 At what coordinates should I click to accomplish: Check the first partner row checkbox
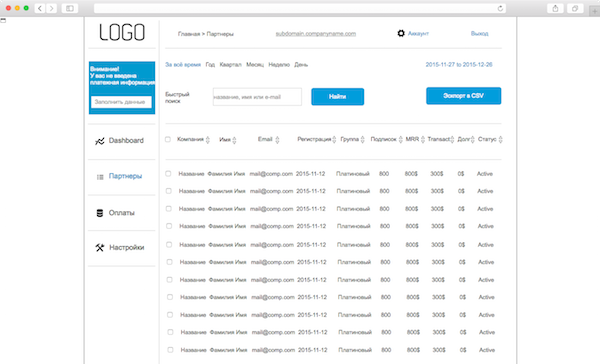pos(168,173)
